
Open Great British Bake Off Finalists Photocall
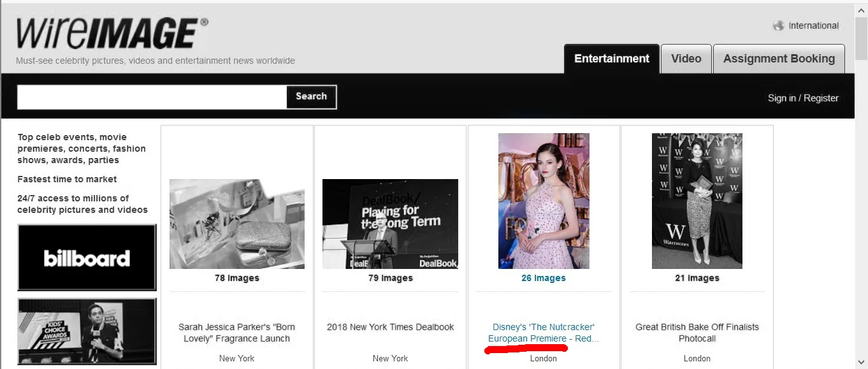coord(697,333)
